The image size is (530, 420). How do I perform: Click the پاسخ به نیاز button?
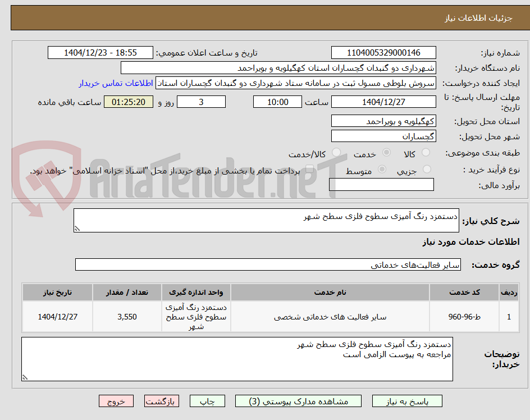pyautogui.click(x=407, y=401)
